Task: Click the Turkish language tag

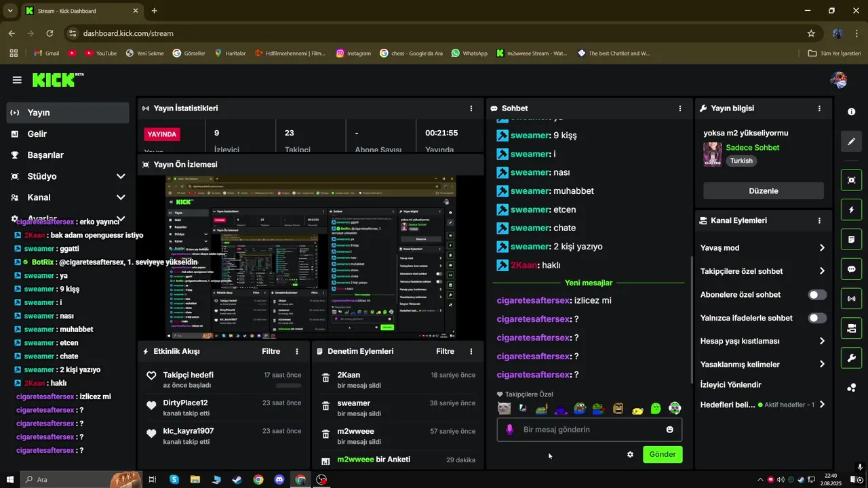Action: coord(741,161)
